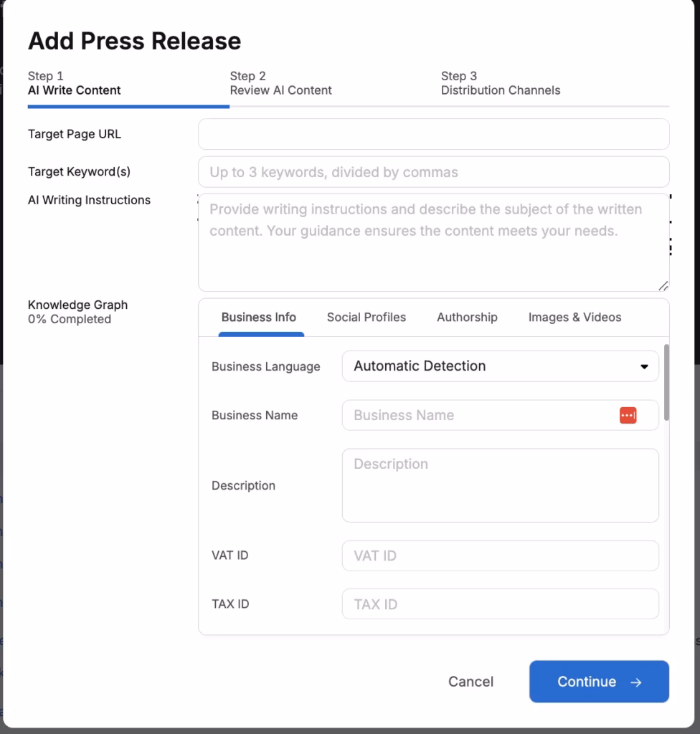This screenshot has height=734, width=700.
Task: Select Step 1 AI Write Content
Action: tap(74, 83)
